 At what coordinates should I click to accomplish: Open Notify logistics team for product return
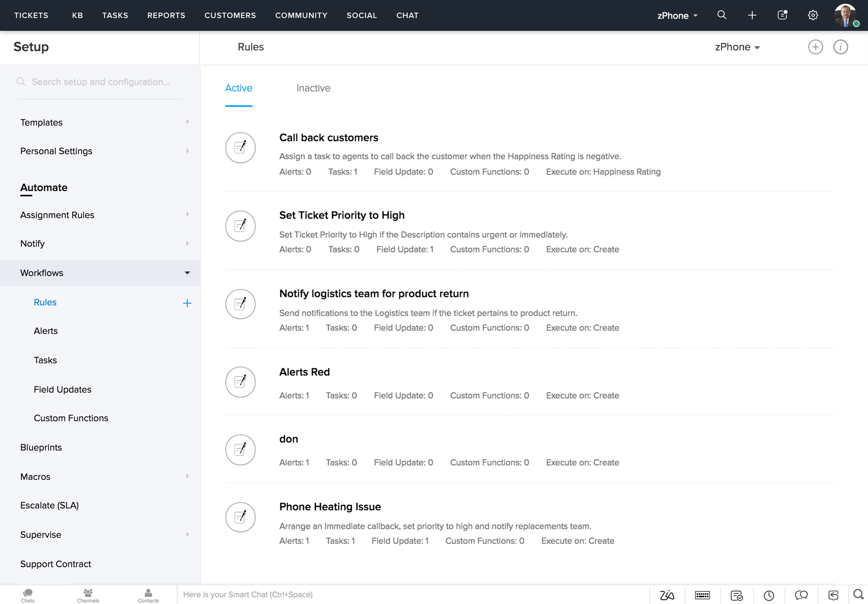point(374,294)
